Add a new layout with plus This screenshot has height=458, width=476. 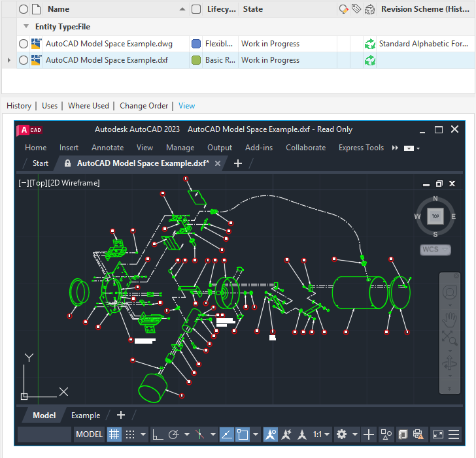(121, 415)
